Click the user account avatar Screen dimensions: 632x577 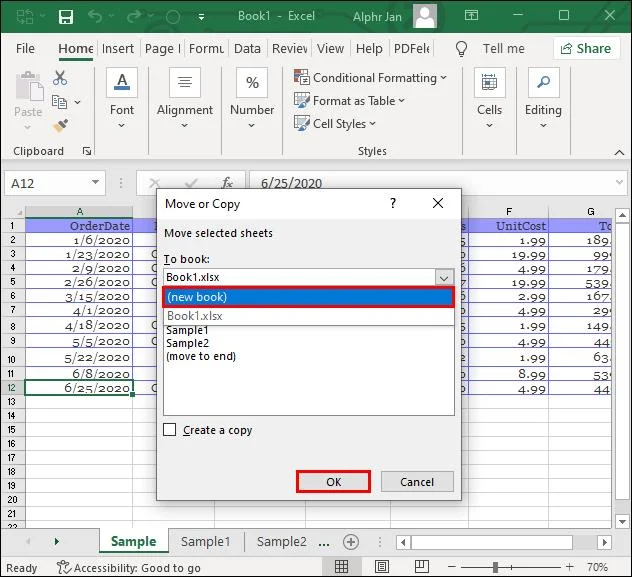(425, 17)
